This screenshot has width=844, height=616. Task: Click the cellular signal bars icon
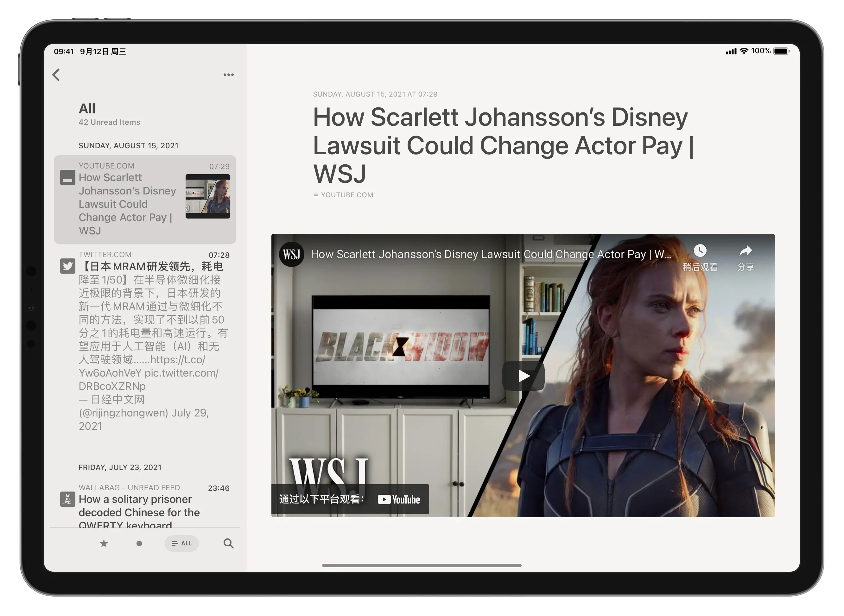point(731,51)
